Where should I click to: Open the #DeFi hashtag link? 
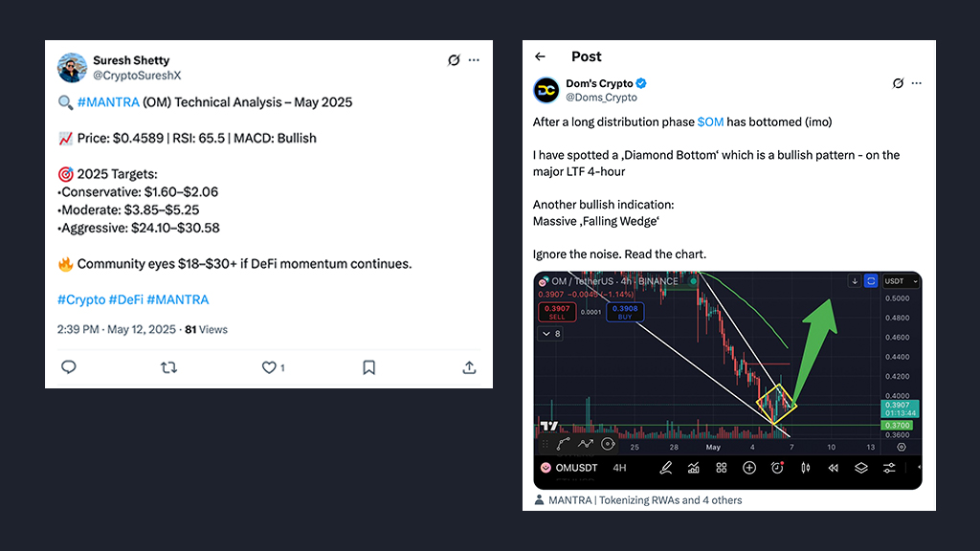[x=126, y=299]
